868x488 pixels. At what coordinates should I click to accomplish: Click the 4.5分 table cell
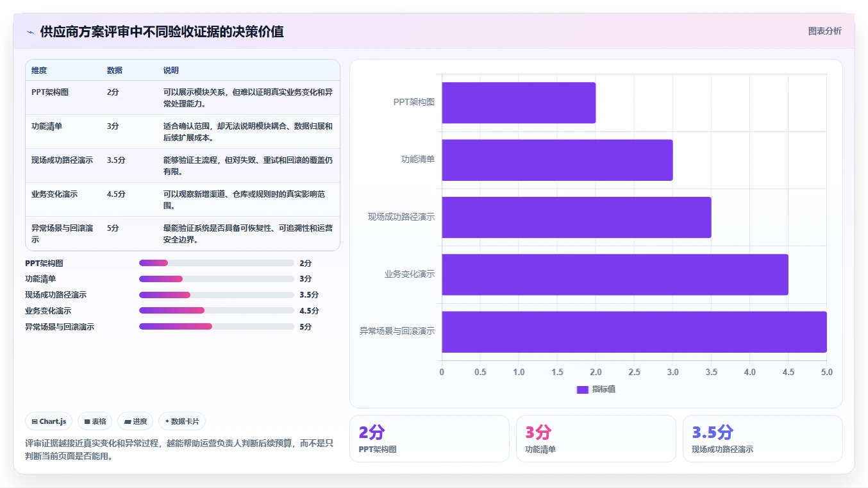point(116,194)
